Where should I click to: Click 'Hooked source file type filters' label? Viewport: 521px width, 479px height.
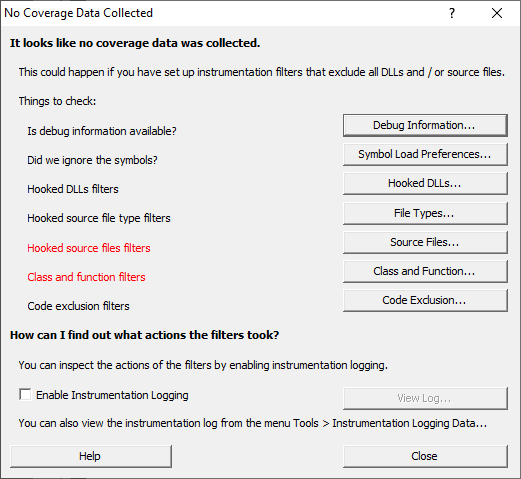[x=99, y=218]
